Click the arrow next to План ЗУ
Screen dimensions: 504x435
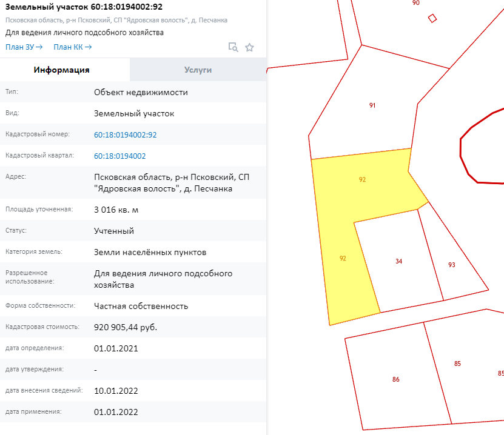pyautogui.click(x=39, y=47)
